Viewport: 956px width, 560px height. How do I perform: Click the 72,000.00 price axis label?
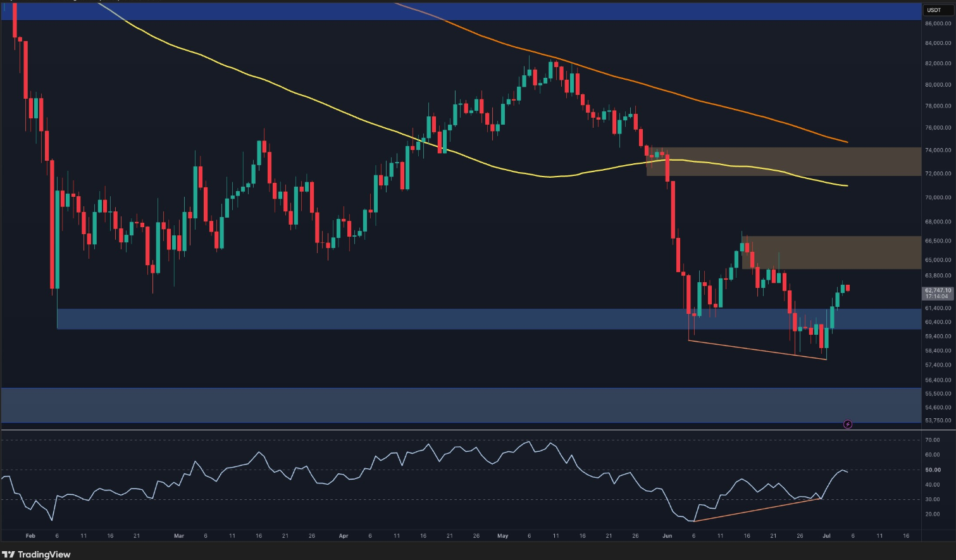[x=938, y=173]
